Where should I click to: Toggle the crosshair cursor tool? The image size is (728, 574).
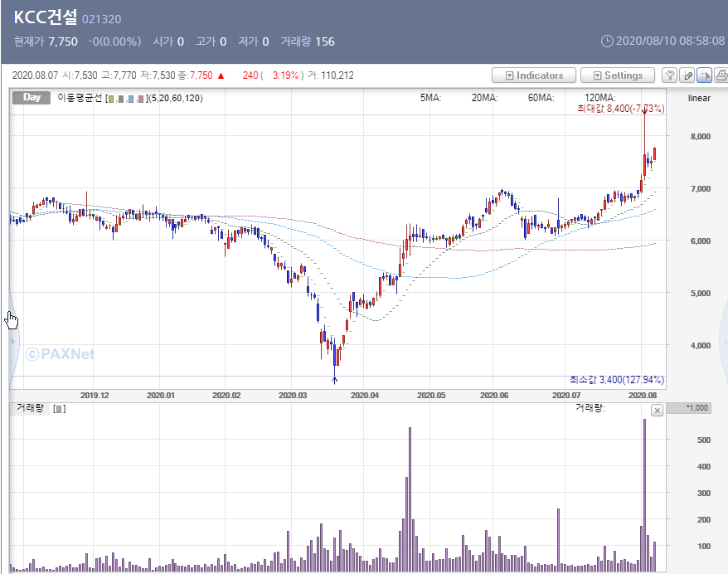(704, 75)
